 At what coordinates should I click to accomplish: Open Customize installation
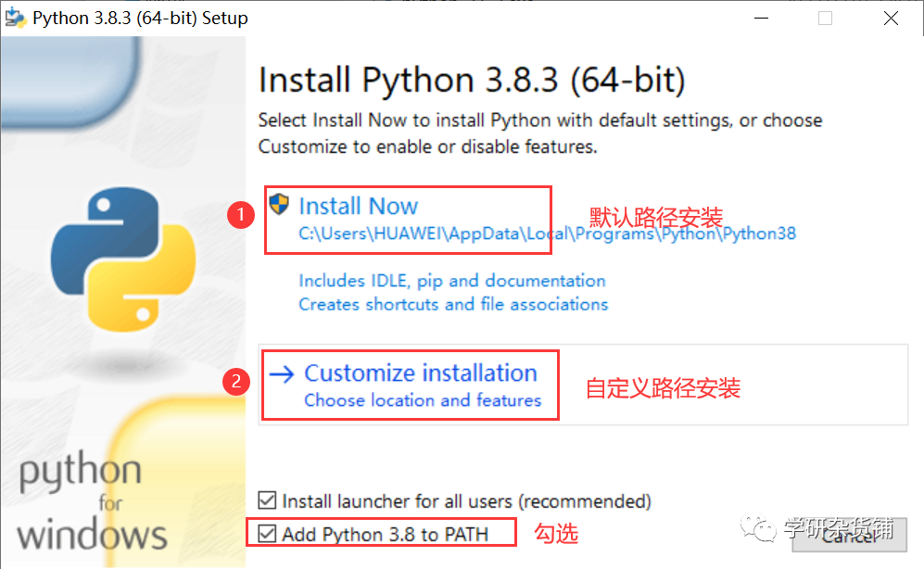420,372
